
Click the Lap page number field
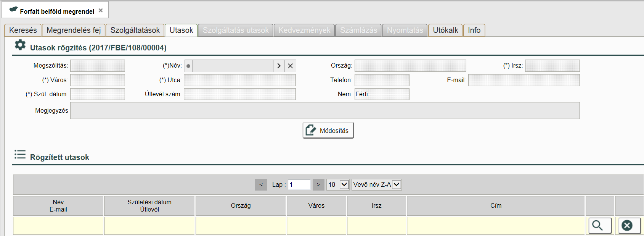299,185
